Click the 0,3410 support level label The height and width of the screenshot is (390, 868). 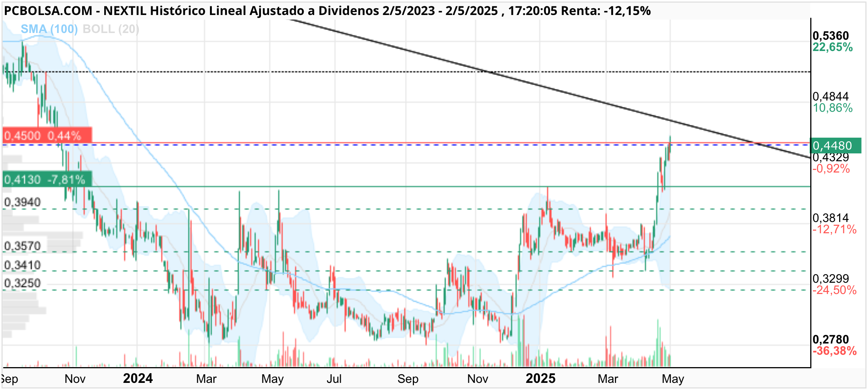pyautogui.click(x=22, y=265)
